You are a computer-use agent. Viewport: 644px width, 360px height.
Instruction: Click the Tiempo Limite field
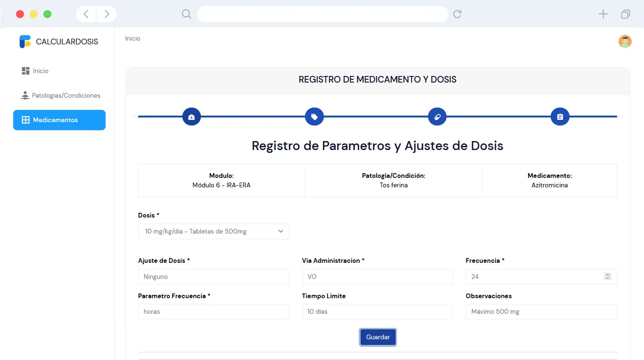coord(377,311)
